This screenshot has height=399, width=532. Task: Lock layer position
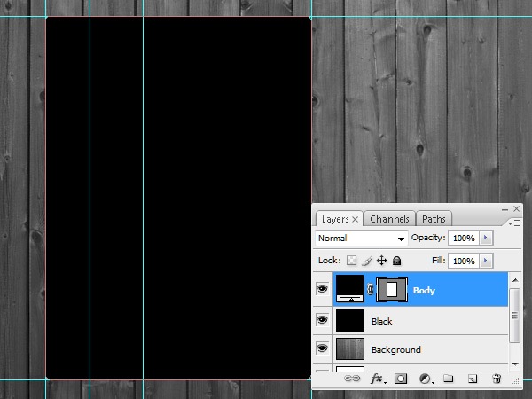pos(382,261)
